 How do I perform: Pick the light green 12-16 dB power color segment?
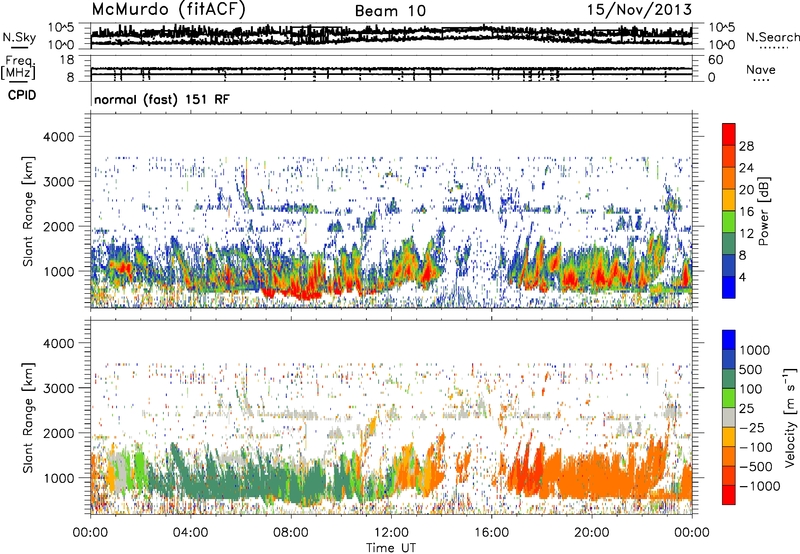coord(729,222)
